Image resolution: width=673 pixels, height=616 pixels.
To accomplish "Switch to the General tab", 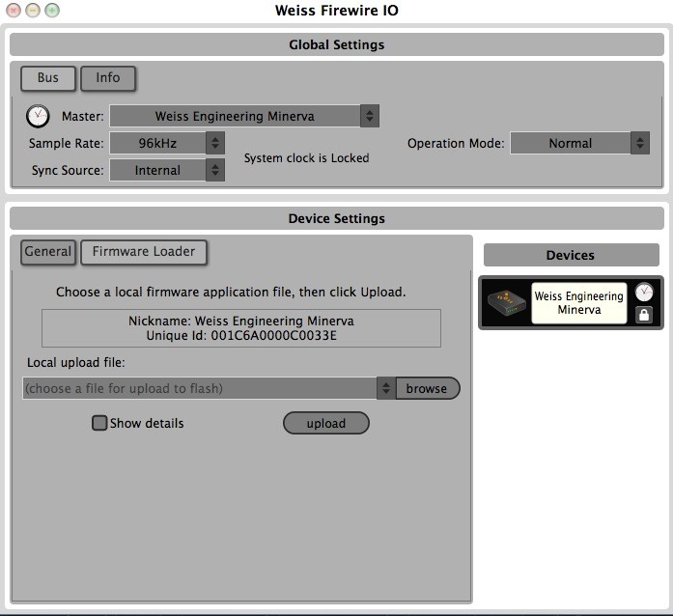I will point(48,252).
